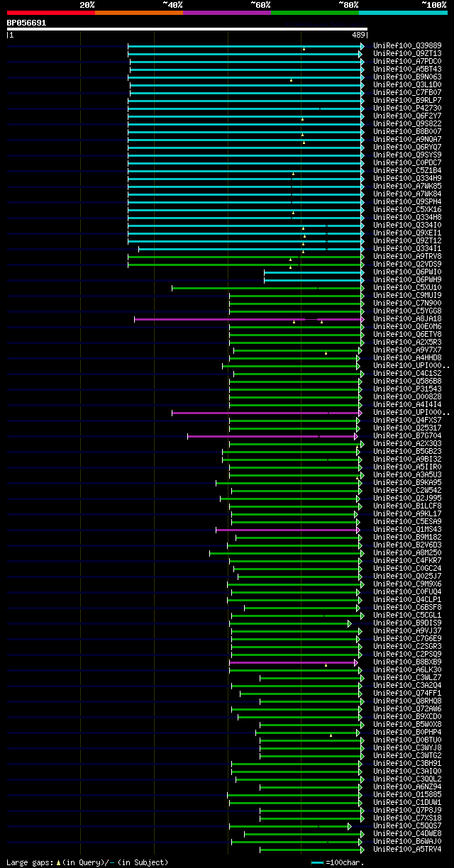The height and width of the screenshot is (868, 454).
Task: Open hit UniRef100_Q4FXS7
Action: 407,420
